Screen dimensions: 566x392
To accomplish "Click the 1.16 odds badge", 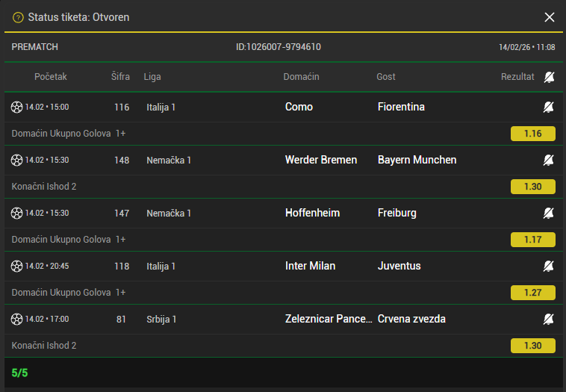I will coord(532,134).
